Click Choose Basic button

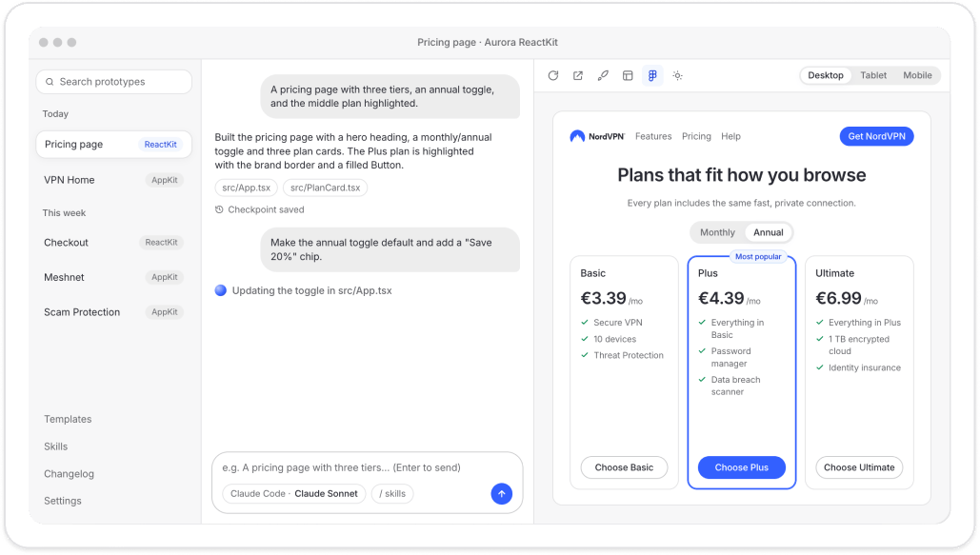click(x=624, y=467)
